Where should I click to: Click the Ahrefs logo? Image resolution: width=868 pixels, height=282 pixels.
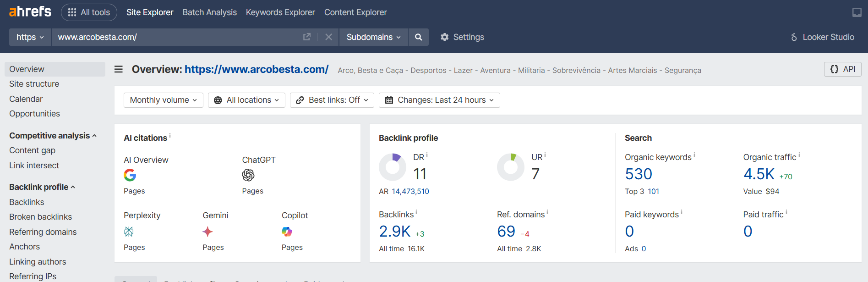(30, 12)
